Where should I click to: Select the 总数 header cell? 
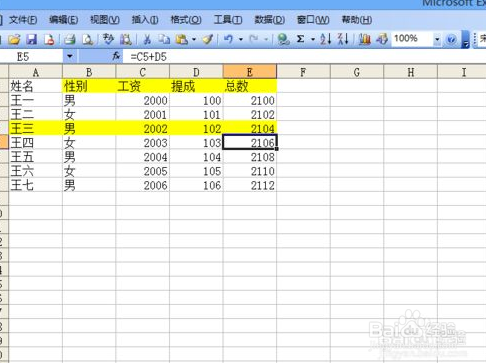coord(250,86)
